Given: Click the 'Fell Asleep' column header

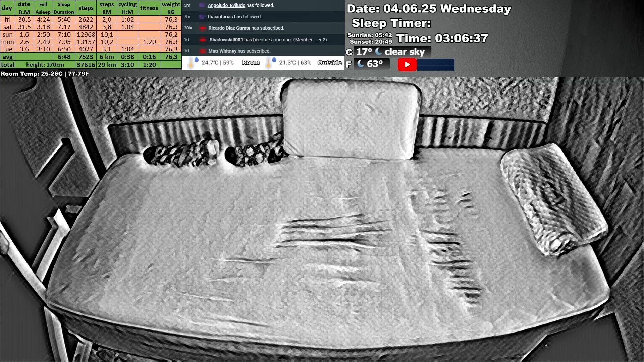Looking at the screenshot, I should [x=43, y=8].
